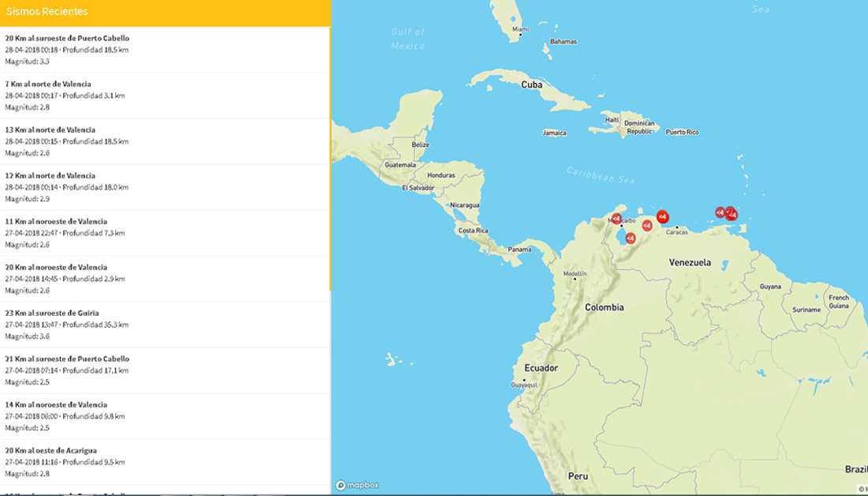
Task: Click the 28-04-2018 00:18 depth line
Action: click(x=67, y=50)
